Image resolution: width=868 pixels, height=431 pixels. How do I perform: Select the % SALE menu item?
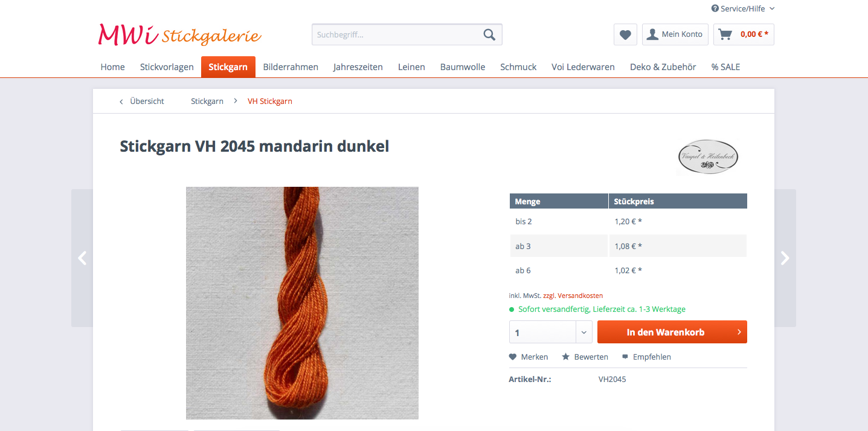click(725, 67)
